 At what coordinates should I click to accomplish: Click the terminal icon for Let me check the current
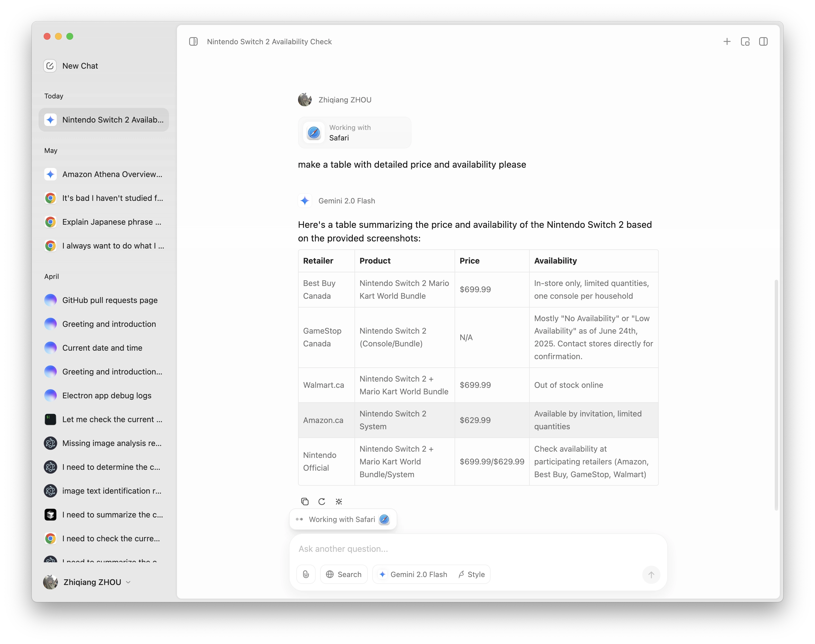coord(50,419)
